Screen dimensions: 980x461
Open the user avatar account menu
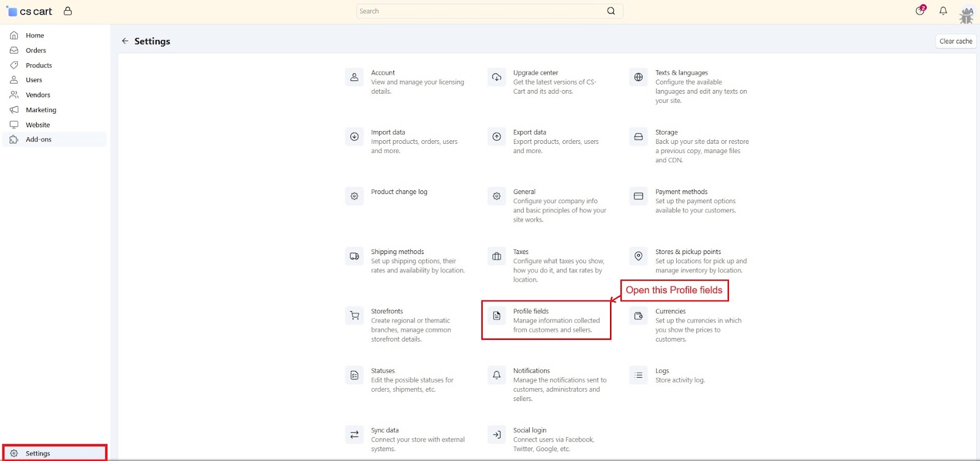coord(967,13)
